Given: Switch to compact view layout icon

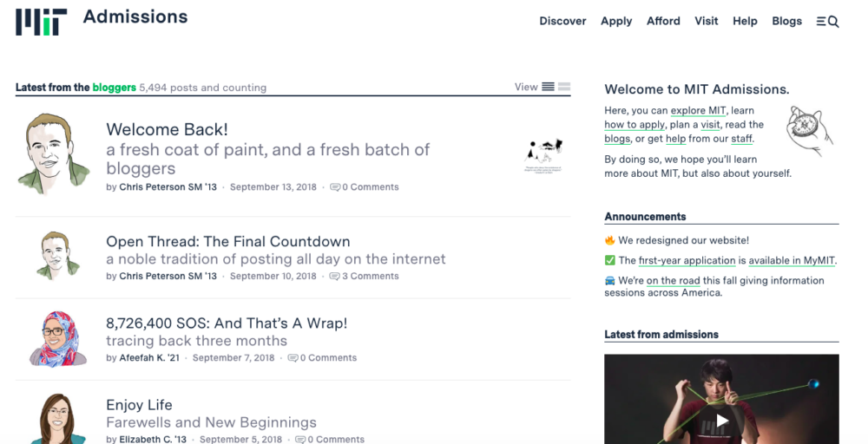Looking at the screenshot, I should [564, 87].
